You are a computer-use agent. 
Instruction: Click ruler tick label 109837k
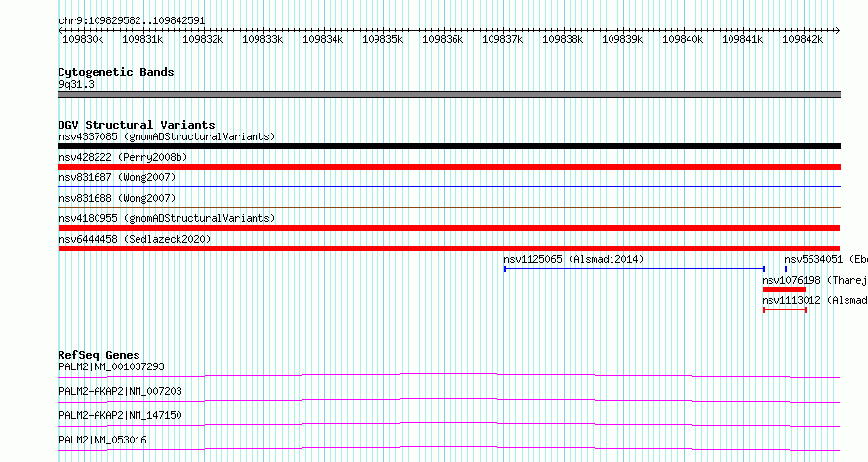coord(502,40)
